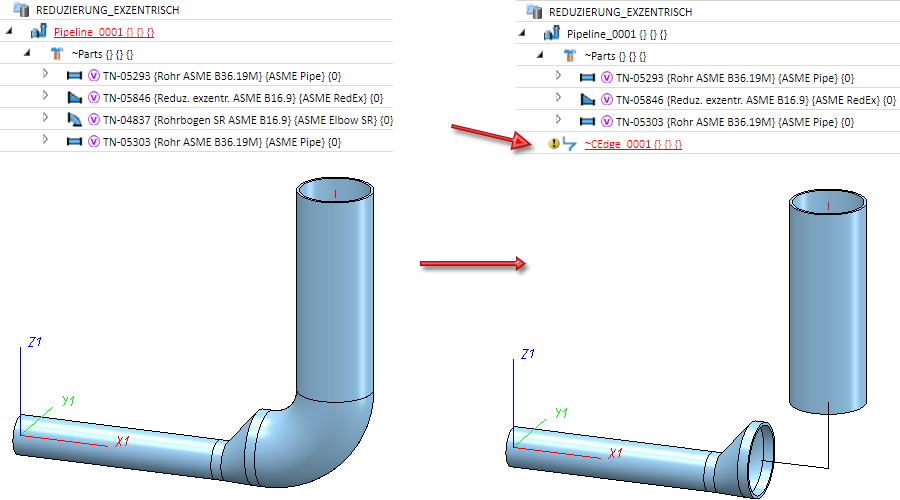
Task: Collapse Pipeline_0001 node in left tree
Action: click(9, 31)
